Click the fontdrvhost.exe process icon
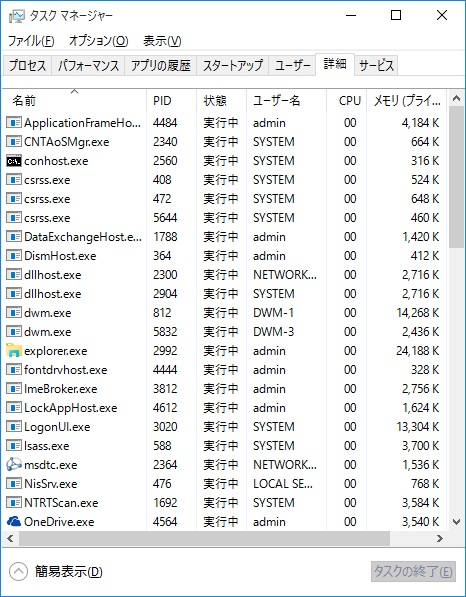 pos(14,370)
